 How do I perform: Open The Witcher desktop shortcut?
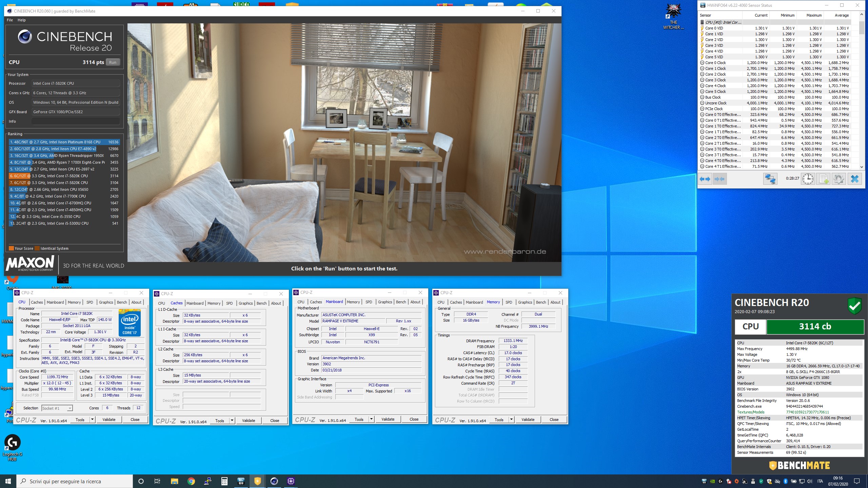[673, 16]
